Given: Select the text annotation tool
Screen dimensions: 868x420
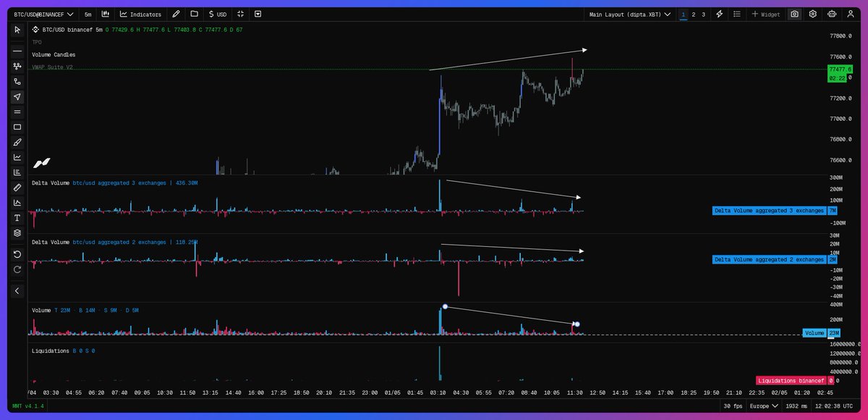Looking at the screenshot, I should click(17, 218).
